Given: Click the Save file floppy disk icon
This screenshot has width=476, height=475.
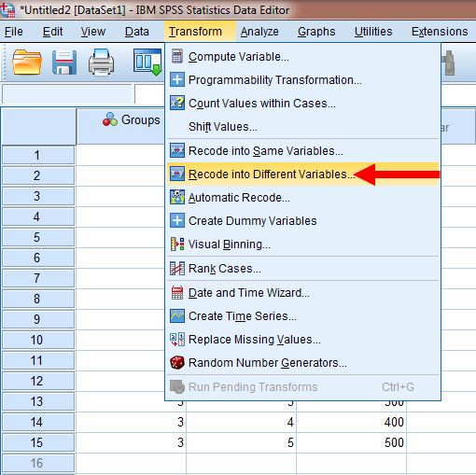Looking at the screenshot, I should tap(64, 63).
